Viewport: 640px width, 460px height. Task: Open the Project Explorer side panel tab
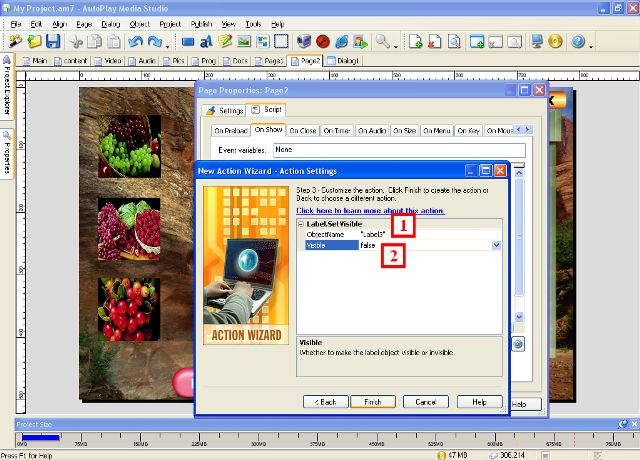coord(7,90)
